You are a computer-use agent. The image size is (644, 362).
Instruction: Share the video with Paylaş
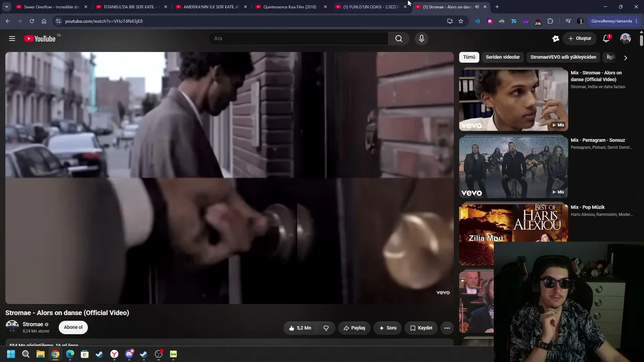354,328
